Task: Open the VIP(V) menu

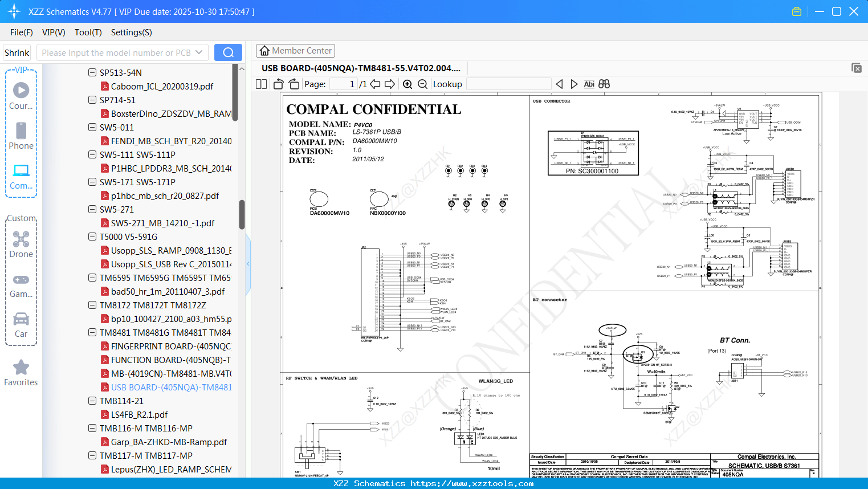Action: [54, 32]
